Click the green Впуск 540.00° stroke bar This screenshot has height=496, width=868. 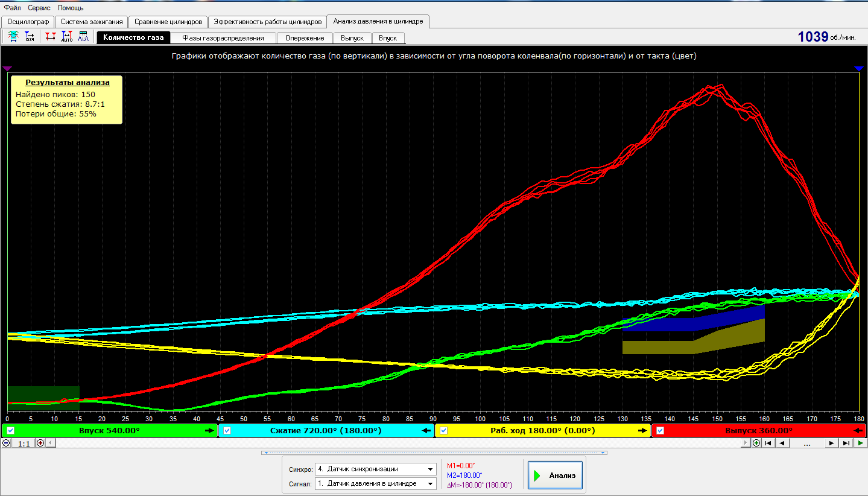[x=109, y=431]
